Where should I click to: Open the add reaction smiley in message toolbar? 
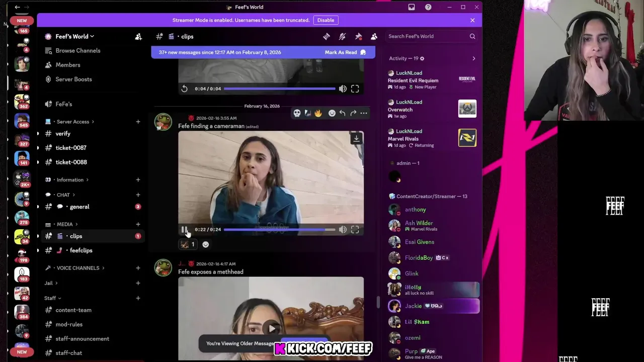pos(332,113)
